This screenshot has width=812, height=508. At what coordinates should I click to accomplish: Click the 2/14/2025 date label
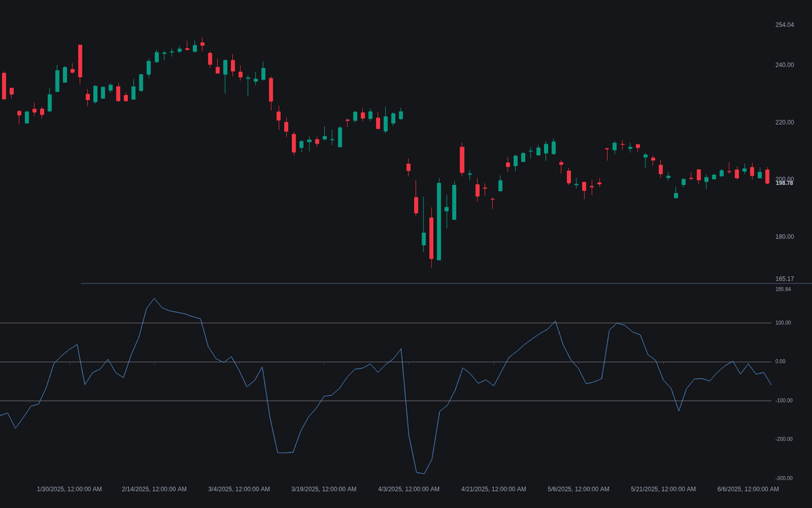pos(154,489)
